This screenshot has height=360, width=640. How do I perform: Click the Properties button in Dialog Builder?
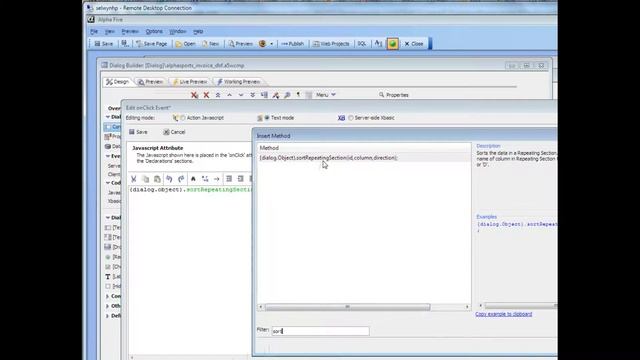[393, 95]
